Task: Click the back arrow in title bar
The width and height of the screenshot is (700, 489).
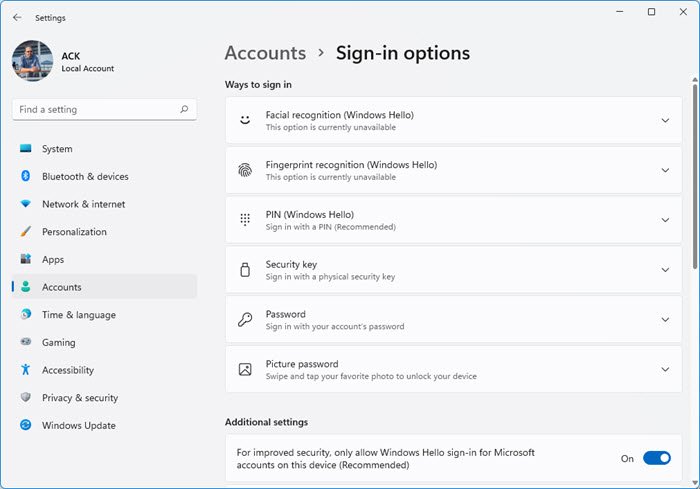Action: coord(17,17)
